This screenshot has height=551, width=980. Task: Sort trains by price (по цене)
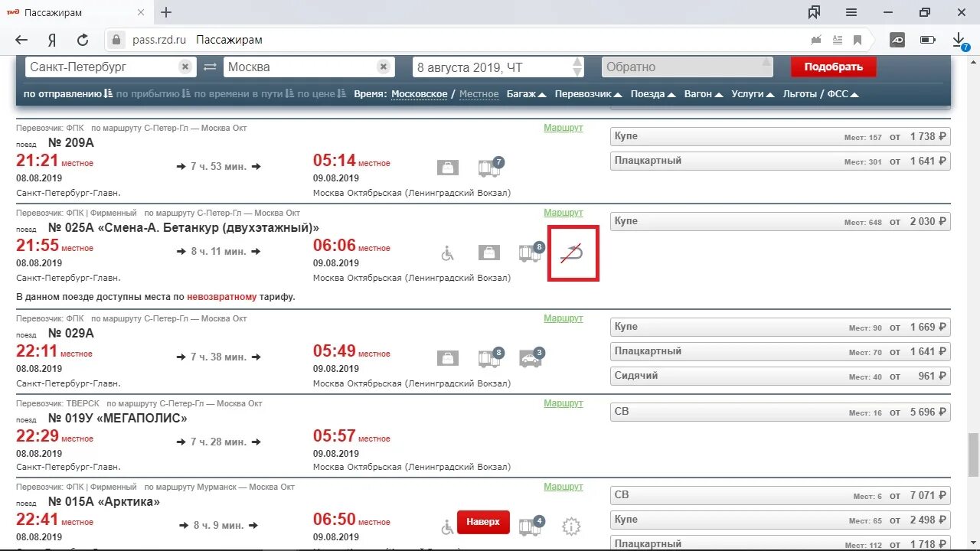point(322,94)
